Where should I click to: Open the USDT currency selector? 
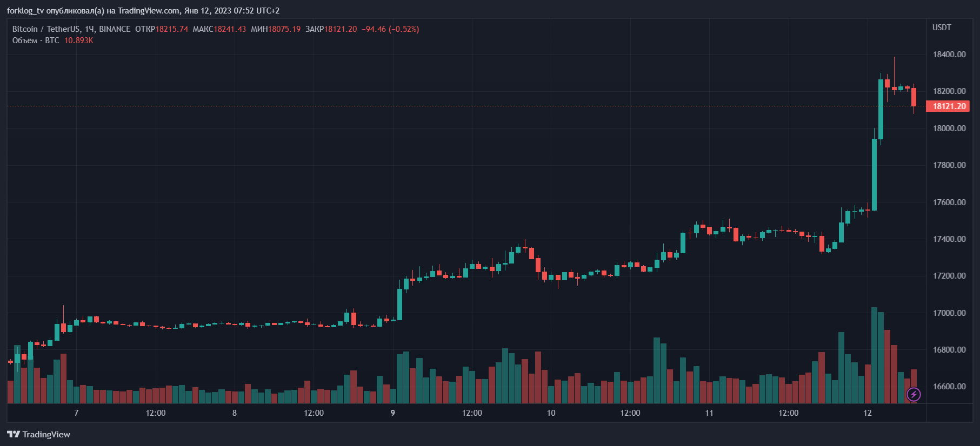coord(942,28)
